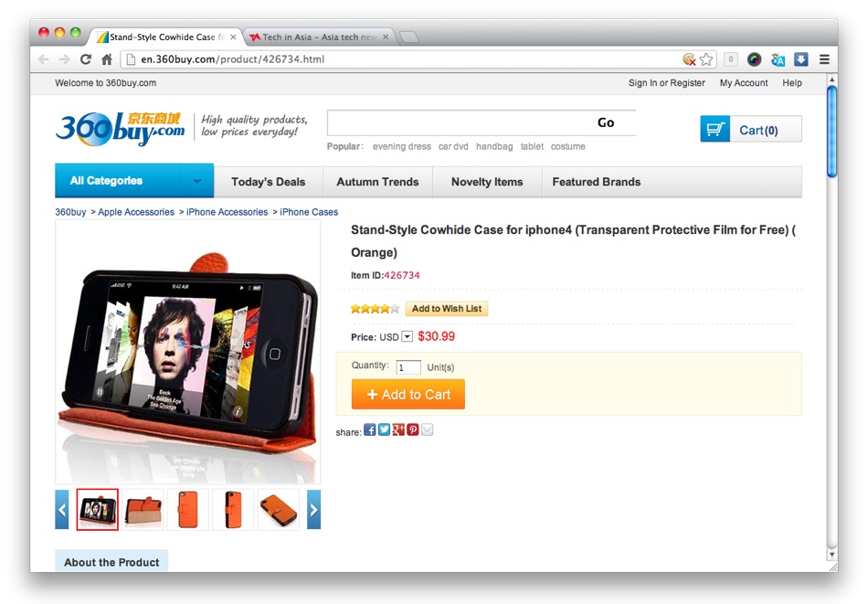Image resolution: width=868 pixels, height=604 pixels.
Task: Share product via Twitter icon
Action: coord(384,429)
